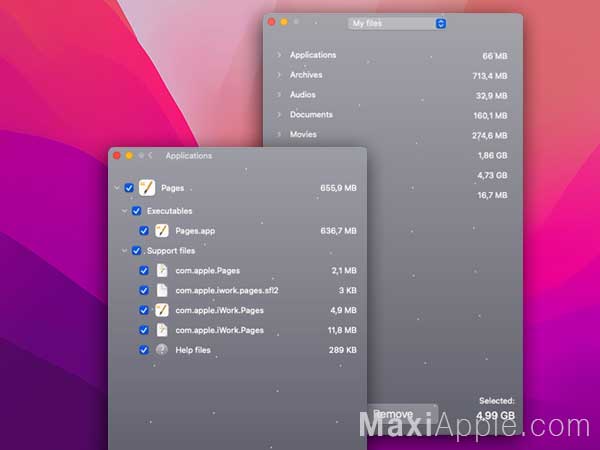The width and height of the screenshot is (600, 450).
Task: Expand Archives in My files window
Action: coord(279,75)
